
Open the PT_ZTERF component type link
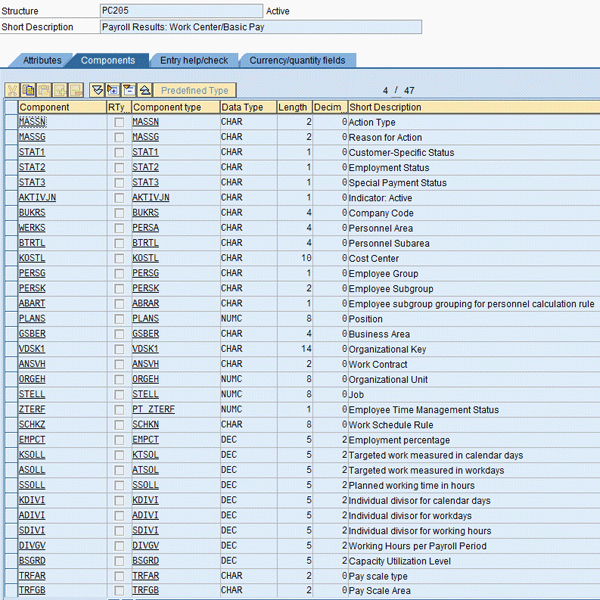click(x=152, y=410)
